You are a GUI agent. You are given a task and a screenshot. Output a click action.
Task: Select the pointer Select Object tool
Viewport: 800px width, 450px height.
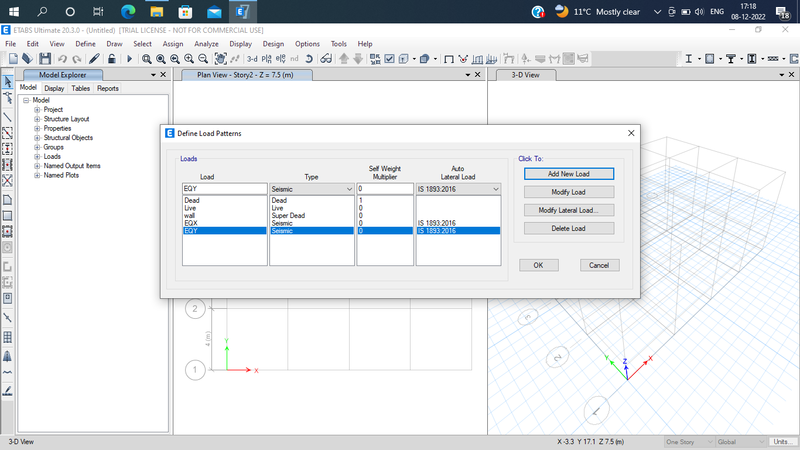(8, 81)
